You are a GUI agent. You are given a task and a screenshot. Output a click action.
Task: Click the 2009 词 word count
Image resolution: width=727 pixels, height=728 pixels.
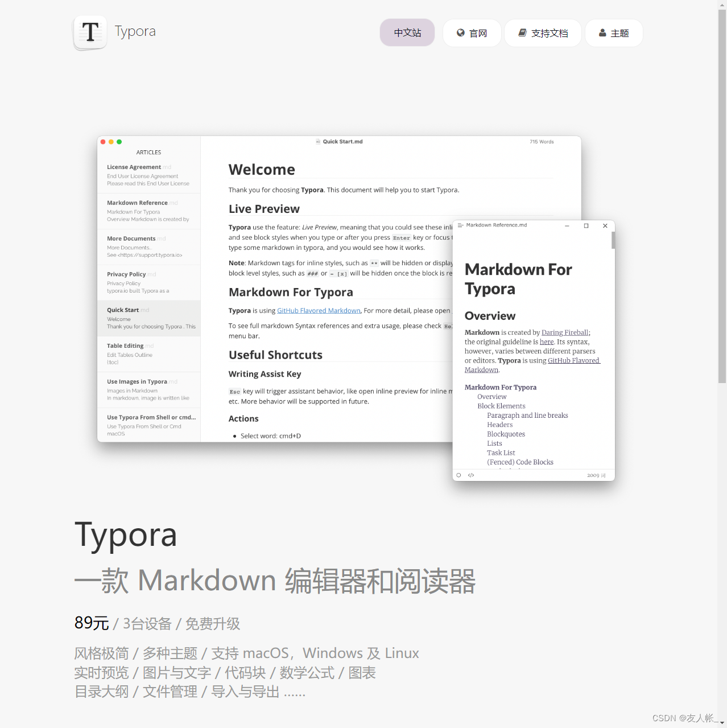[x=596, y=475]
